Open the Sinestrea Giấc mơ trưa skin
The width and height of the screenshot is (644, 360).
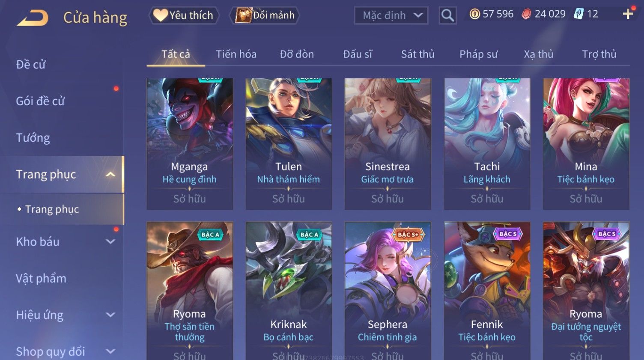[x=388, y=144]
